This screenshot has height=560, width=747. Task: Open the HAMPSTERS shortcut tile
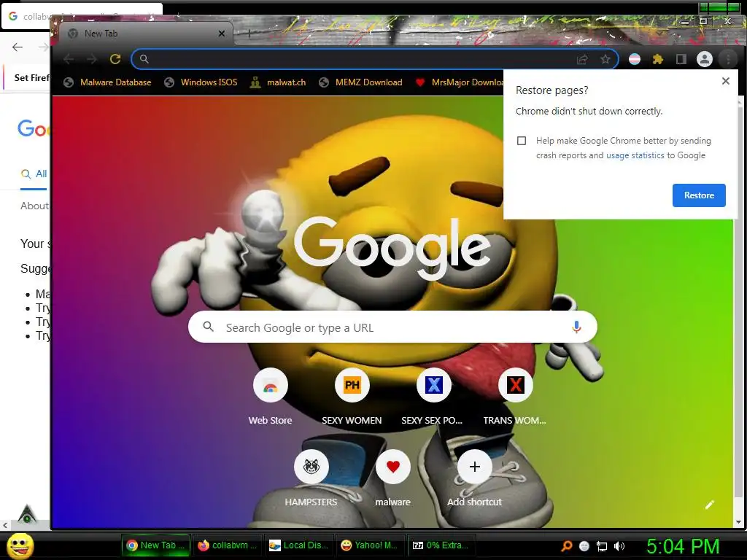[x=311, y=478]
